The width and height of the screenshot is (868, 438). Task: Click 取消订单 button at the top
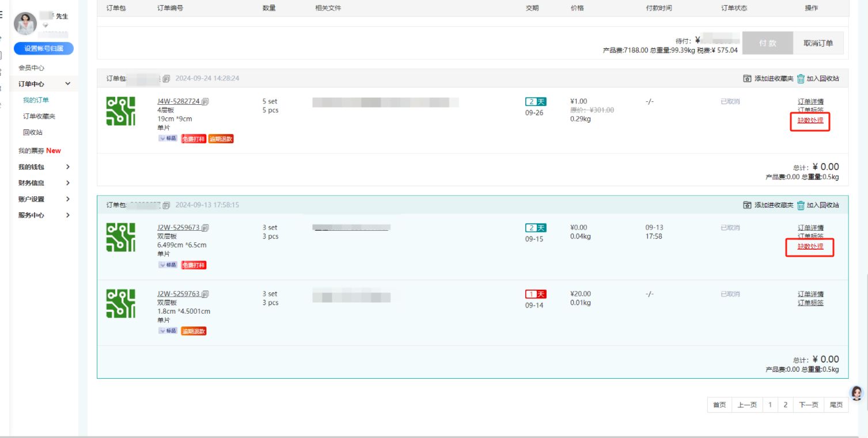(x=818, y=43)
